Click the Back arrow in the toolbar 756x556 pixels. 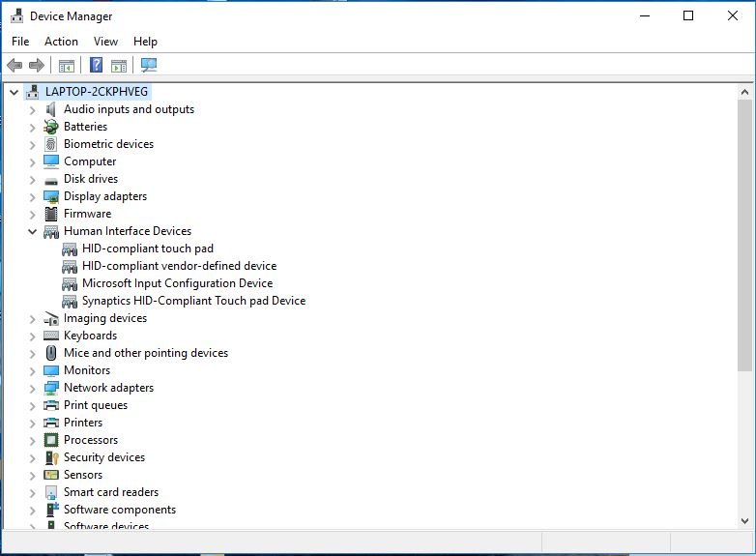[x=15, y=66]
